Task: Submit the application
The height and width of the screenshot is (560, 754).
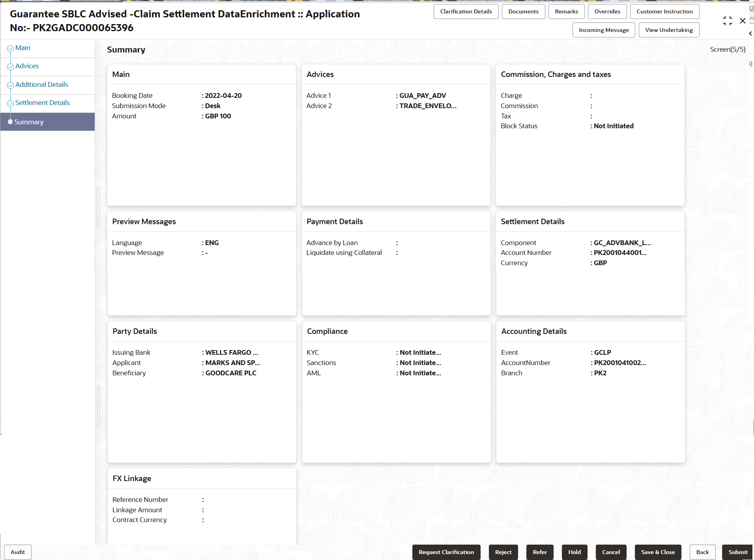Action: click(737, 552)
